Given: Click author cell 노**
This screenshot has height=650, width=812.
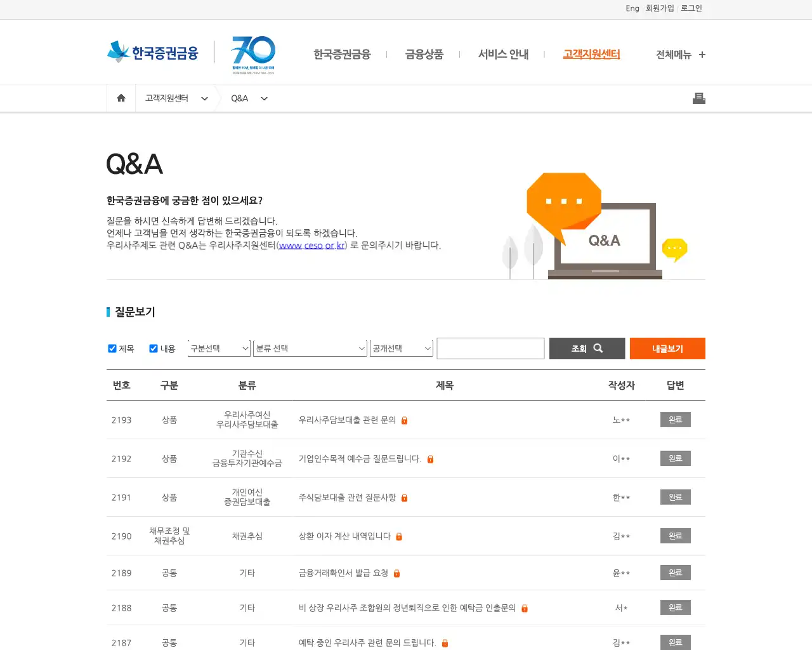Looking at the screenshot, I should point(621,420).
